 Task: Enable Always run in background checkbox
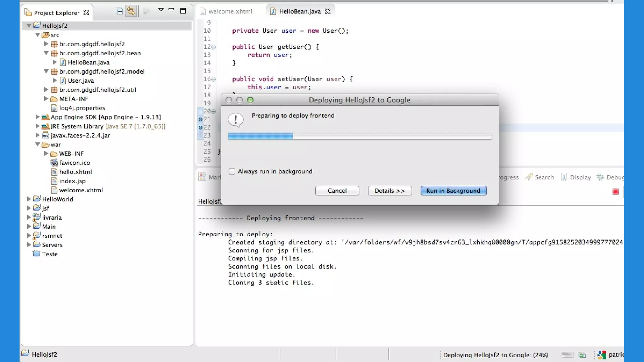click(232, 171)
